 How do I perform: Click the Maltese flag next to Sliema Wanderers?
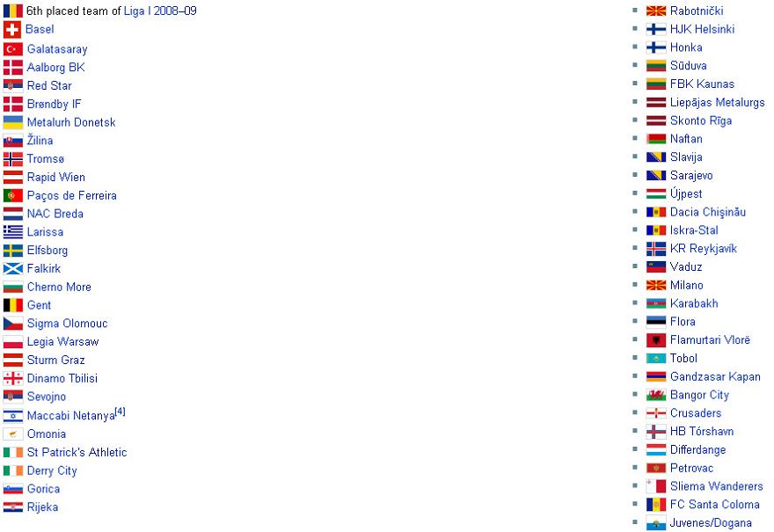pos(656,486)
